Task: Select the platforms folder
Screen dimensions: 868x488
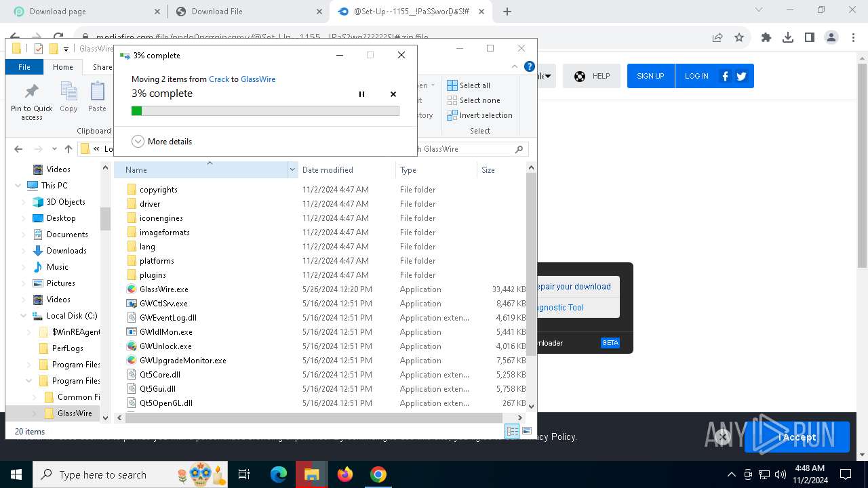Action: tap(157, 261)
